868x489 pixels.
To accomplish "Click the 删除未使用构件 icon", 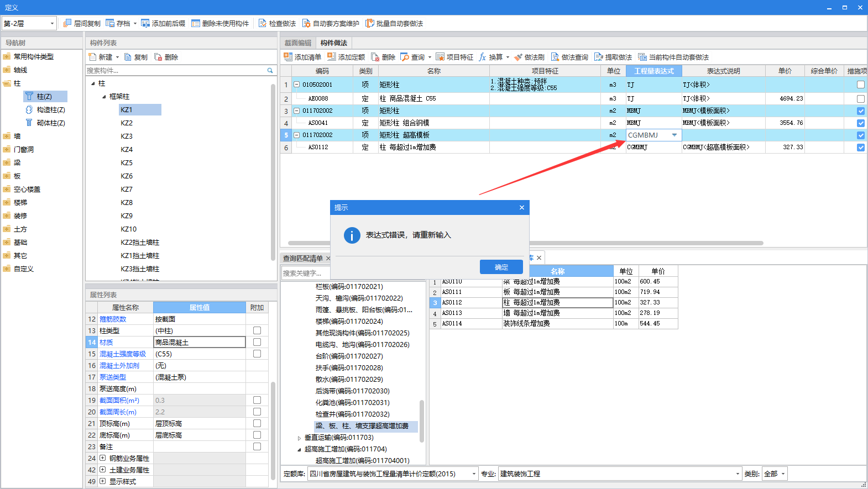I will (x=196, y=23).
